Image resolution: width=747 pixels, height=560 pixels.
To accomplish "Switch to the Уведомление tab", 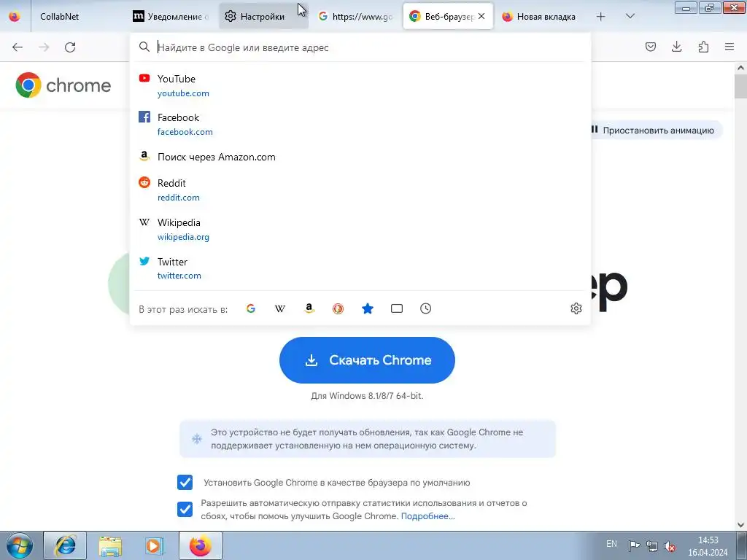I will pos(171,16).
